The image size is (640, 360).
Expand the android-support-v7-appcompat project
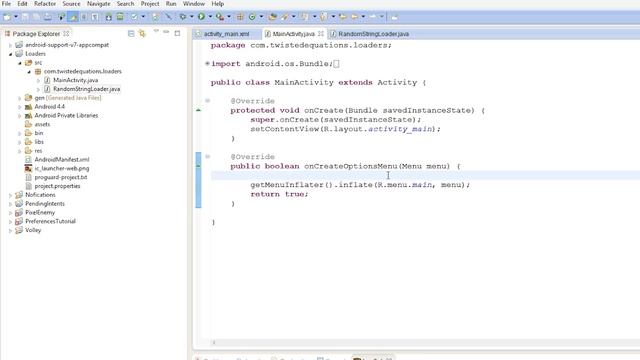11,45
